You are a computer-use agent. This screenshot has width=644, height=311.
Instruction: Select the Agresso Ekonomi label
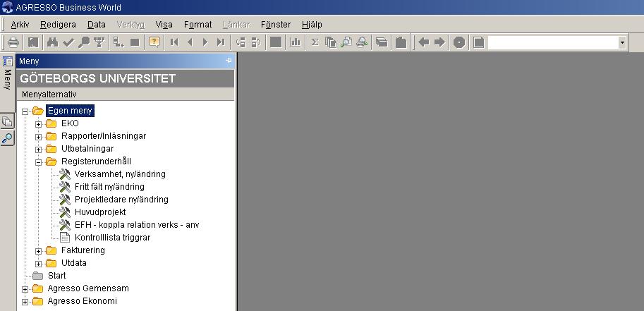coord(82,300)
